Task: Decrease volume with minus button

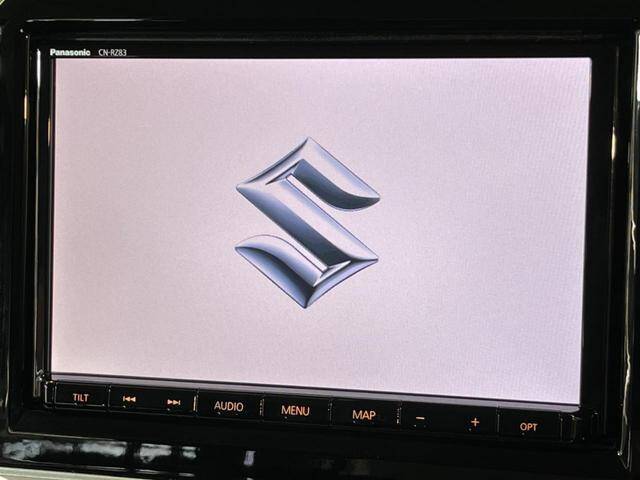Action: pos(420,419)
